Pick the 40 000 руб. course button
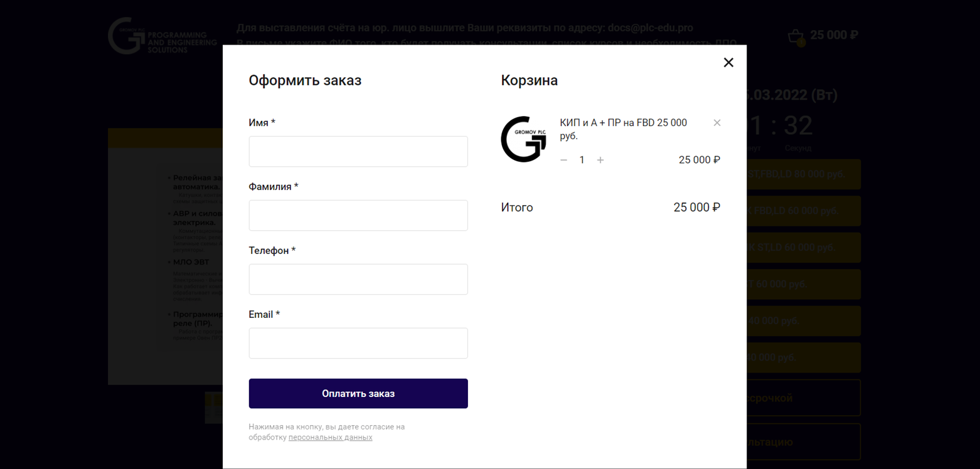980x469 pixels. coord(804,321)
